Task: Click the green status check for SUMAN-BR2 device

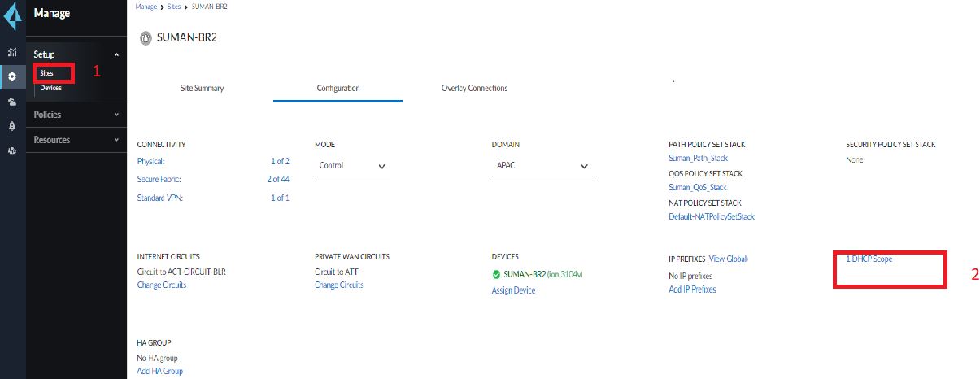Action: tap(496, 274)
